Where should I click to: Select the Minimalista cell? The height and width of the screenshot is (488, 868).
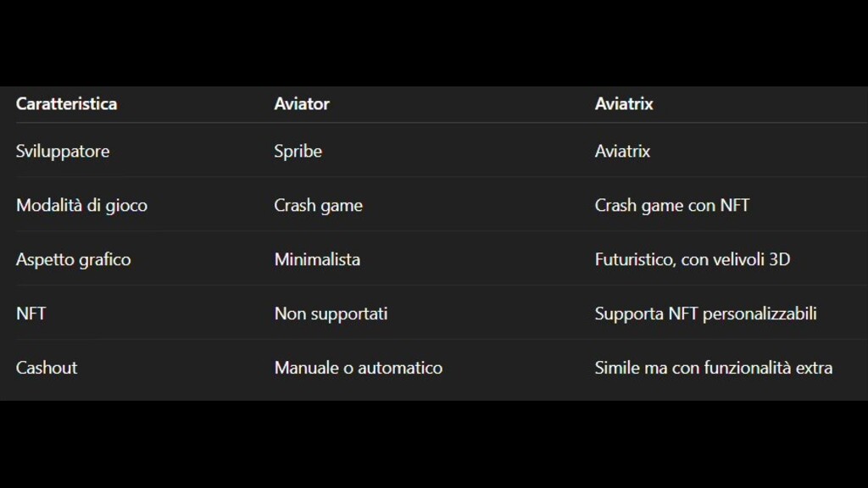(x=317, y=260)
